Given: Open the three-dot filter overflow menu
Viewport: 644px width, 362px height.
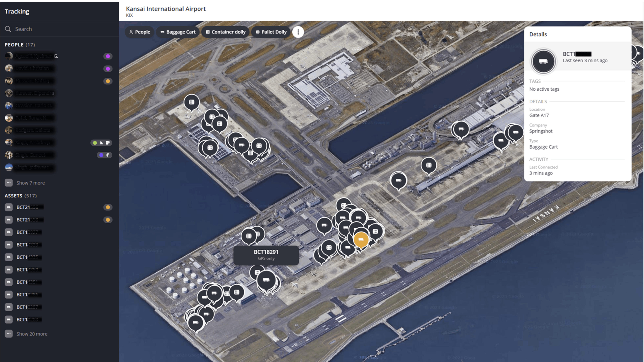Looking at the screenshot, I should (298, 32).
